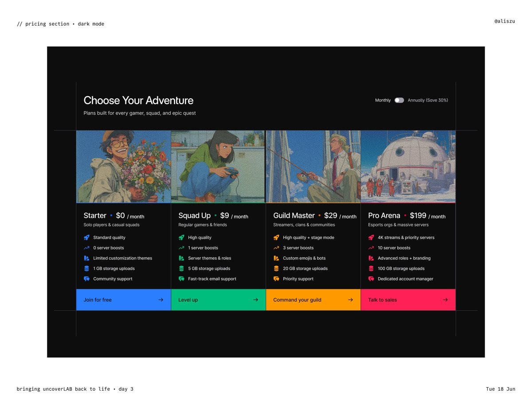Click 'Streamers, clans & communities' text
This screenshot has height=404, width=532.
click(304, 225)
